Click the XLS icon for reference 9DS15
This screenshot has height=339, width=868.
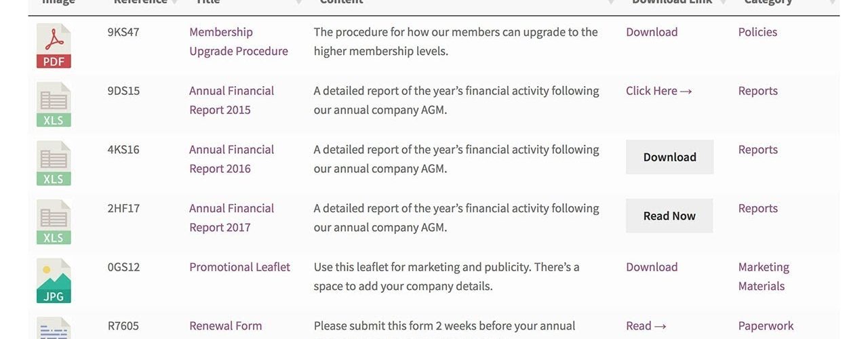[54, 105]
